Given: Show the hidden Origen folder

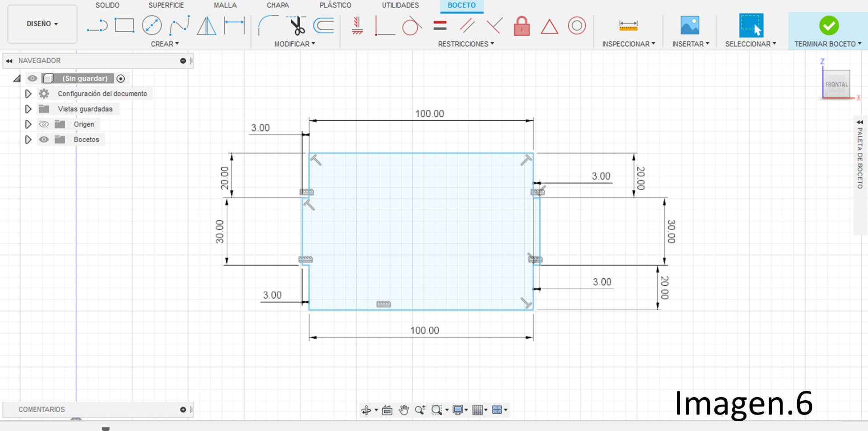Looking at the screenshot, I should (x=44, y=124).
